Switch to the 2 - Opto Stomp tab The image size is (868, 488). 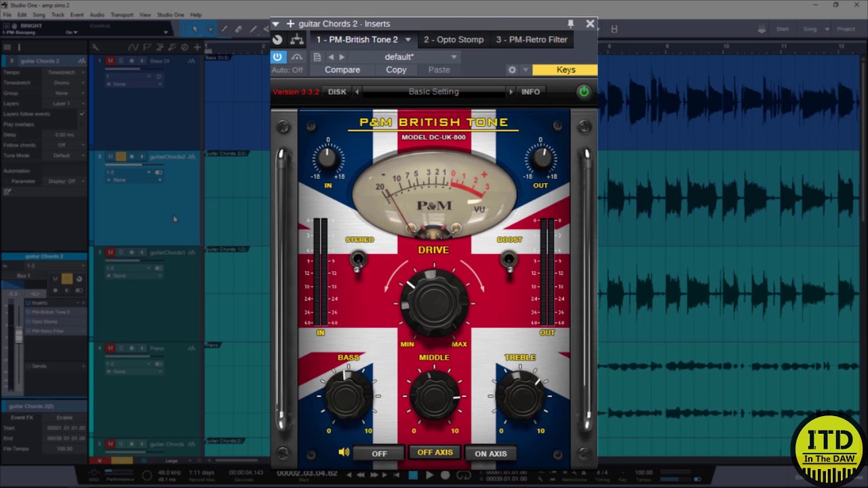point(454,39)
